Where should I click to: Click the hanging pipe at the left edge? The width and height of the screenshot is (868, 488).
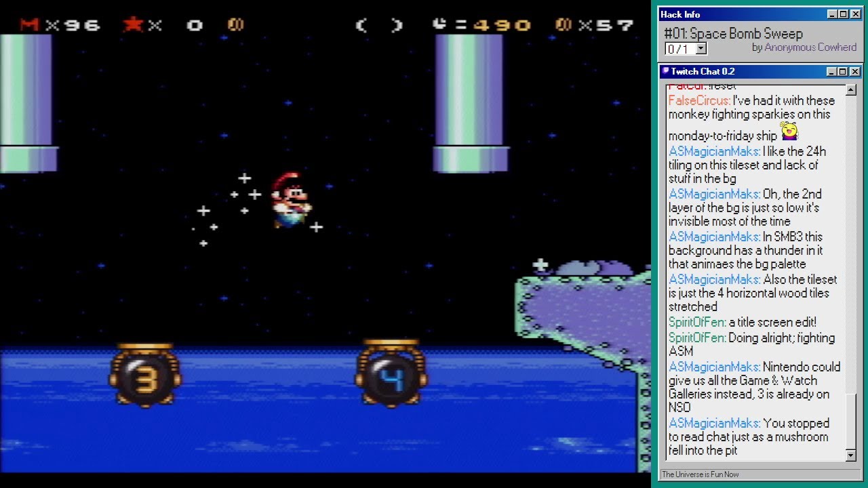click(28, 103)
